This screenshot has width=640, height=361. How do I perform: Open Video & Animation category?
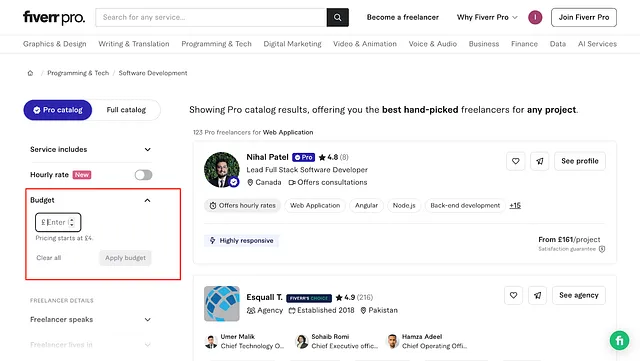tap(365, 44)
